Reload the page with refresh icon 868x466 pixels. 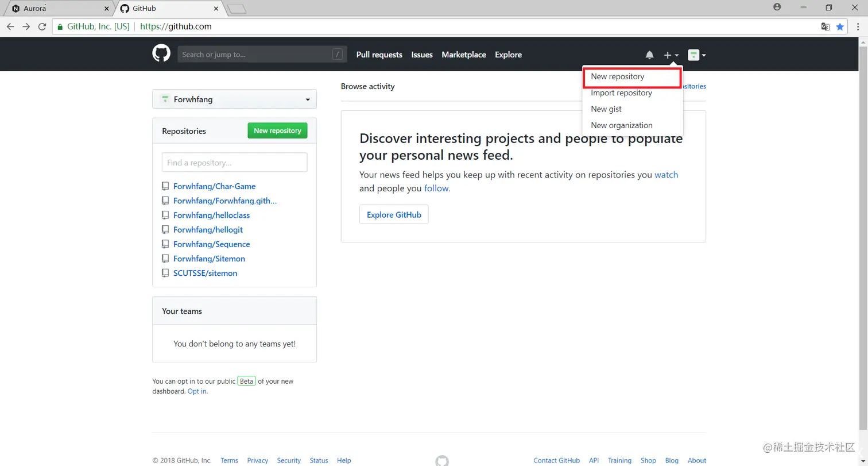coord(42,26)
